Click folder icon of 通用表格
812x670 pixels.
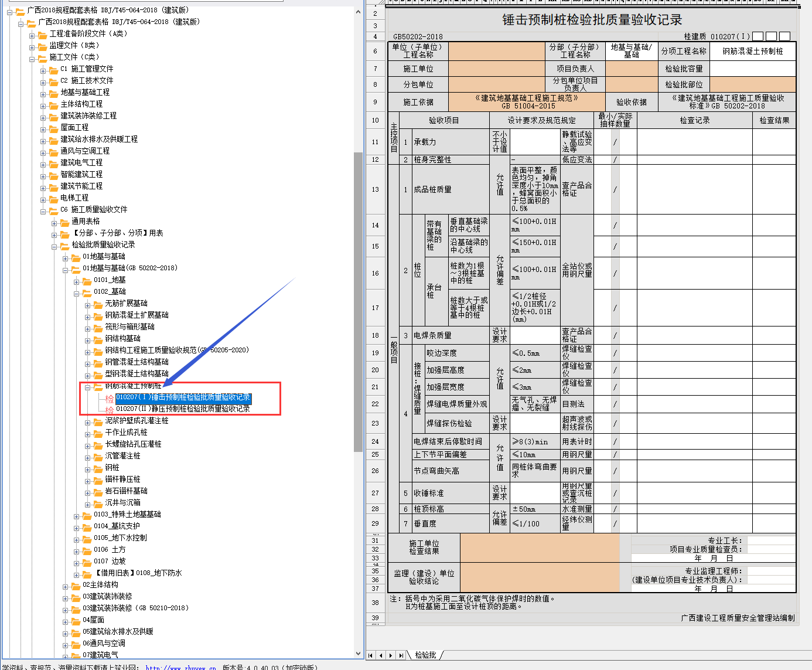(64, 222)
